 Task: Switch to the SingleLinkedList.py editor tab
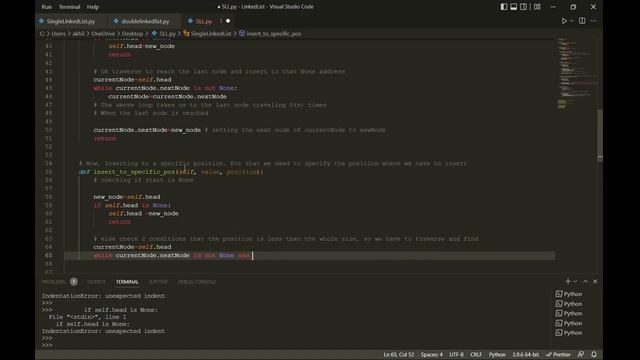tap(70, 21)
